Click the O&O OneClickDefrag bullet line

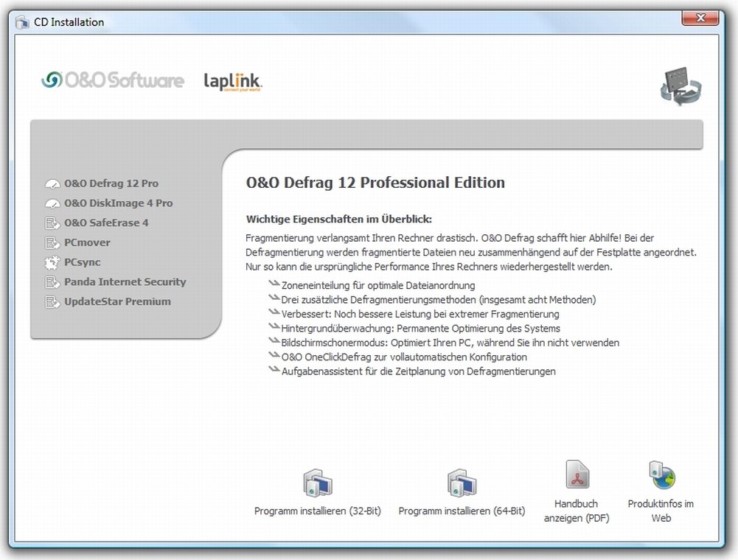[404, 357]
